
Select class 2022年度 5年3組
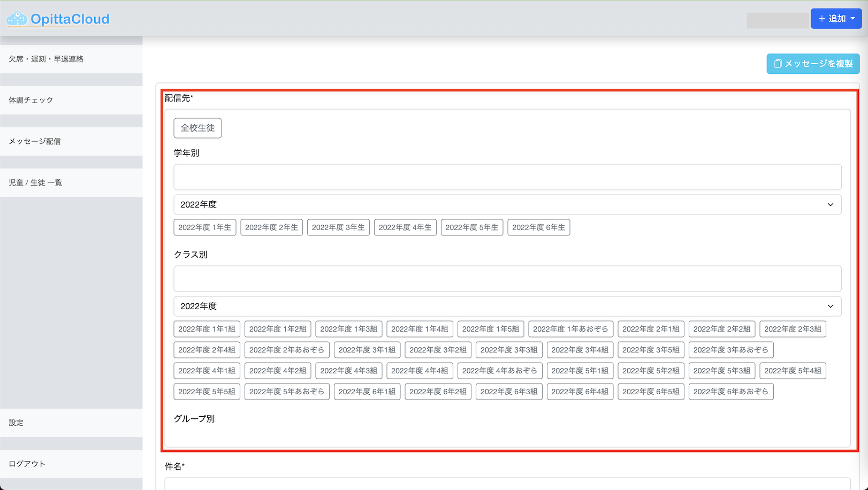(x=722, y=371)
